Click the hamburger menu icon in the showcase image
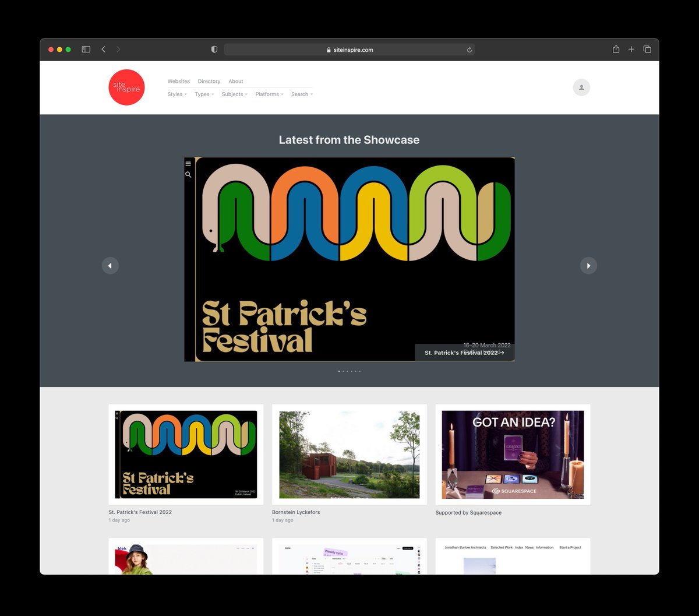 pyautogui.click(x=188, y=164)
